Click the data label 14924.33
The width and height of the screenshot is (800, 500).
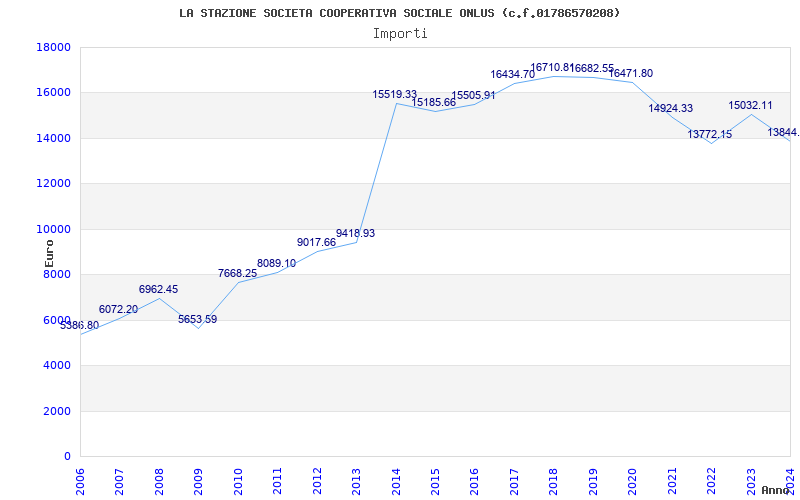point(671,108)
